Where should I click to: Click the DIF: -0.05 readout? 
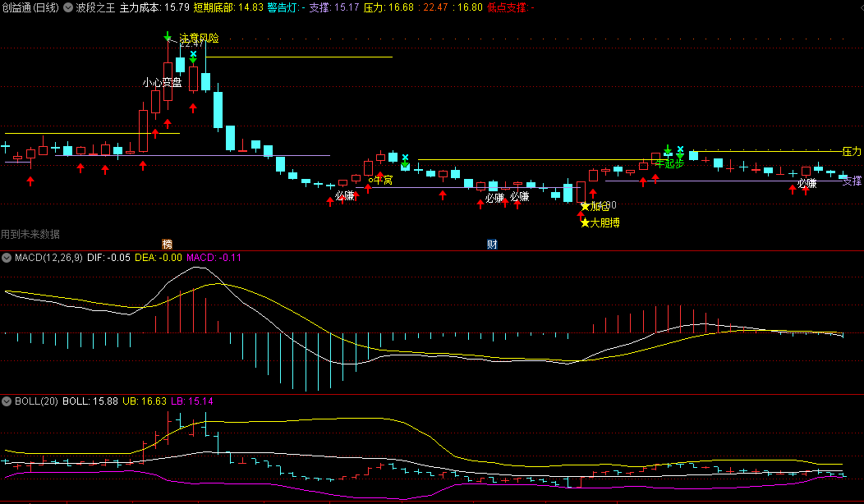click(x=108, y=258)
